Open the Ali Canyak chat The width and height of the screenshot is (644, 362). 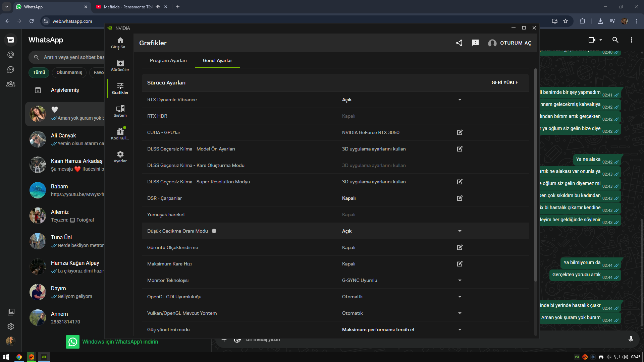coord(65,139)
